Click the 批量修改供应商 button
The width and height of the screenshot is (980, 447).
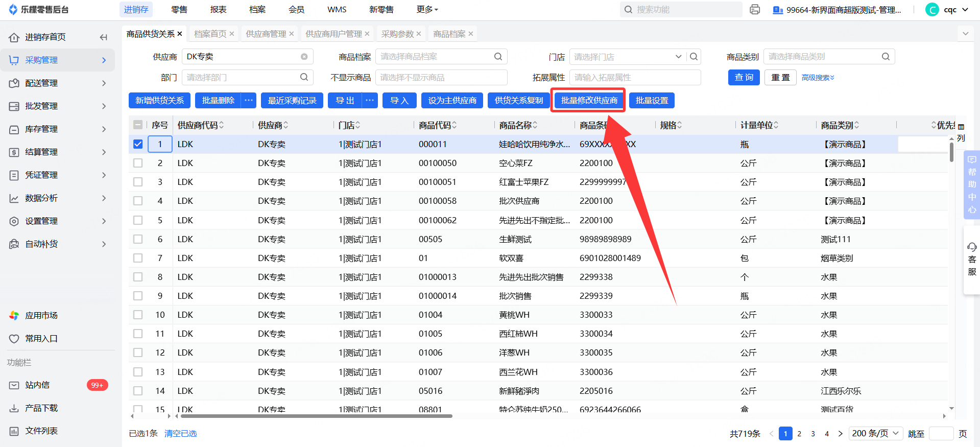[589, 101]
